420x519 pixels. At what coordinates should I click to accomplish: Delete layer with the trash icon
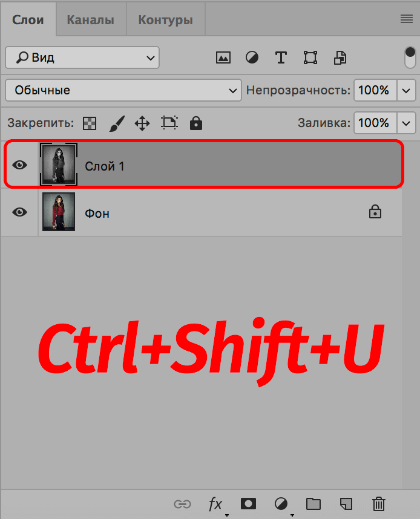378,504
